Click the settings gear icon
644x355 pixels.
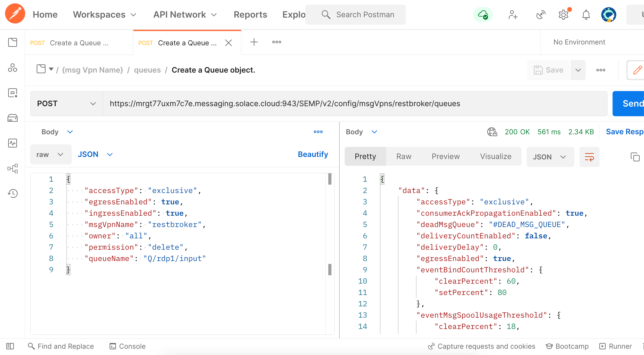(x=563, y=15)
